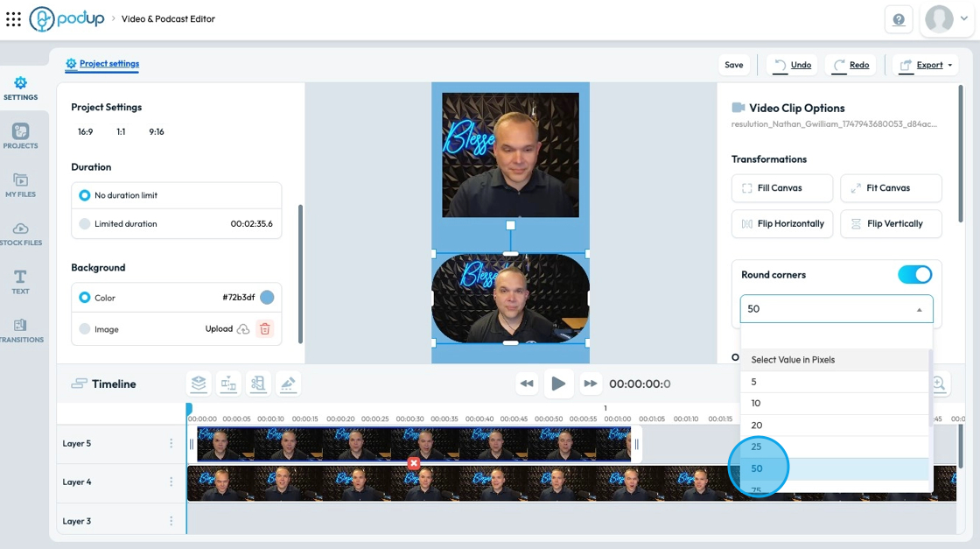Toggle the Round corners switch
This screenshot has width=980, height=549.
click(x=914, y=275)
